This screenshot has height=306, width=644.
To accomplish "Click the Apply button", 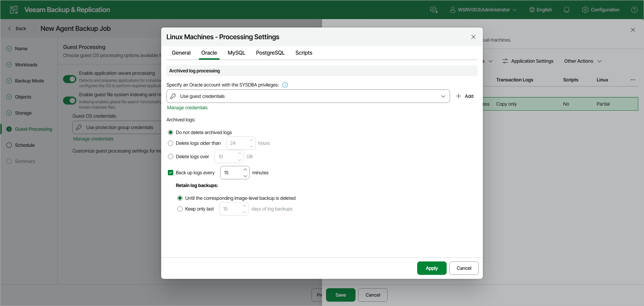I will (432, 268).
